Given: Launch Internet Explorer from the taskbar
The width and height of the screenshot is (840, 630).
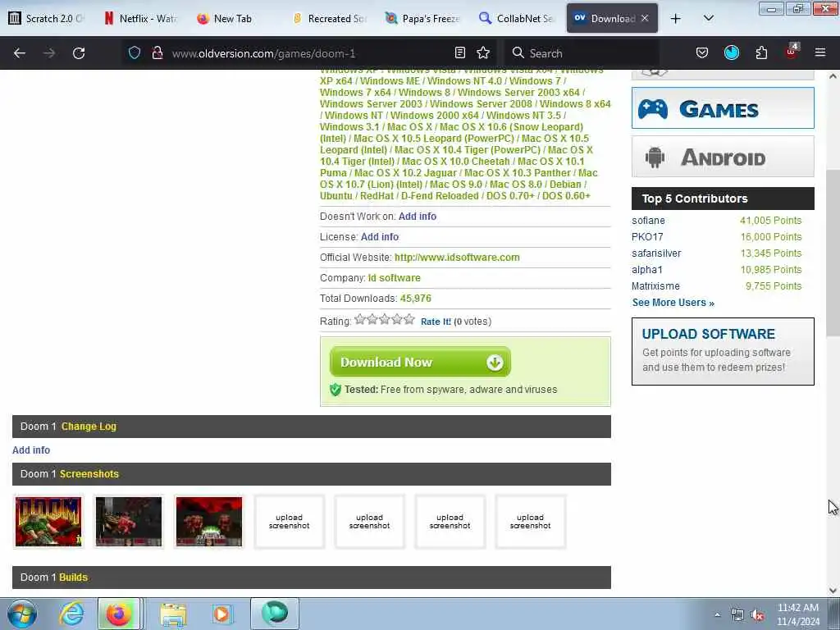Looking at the screenshot, I should [72, 614].
